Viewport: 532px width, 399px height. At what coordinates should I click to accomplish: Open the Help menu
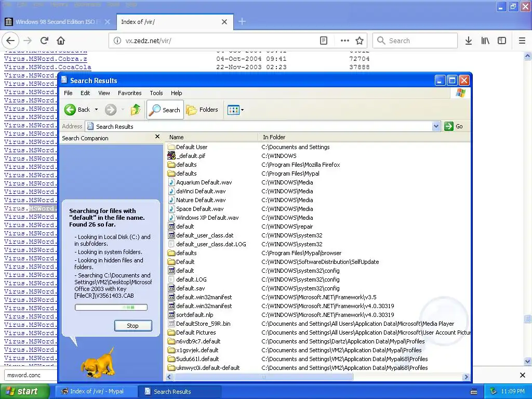pos(177,93)
